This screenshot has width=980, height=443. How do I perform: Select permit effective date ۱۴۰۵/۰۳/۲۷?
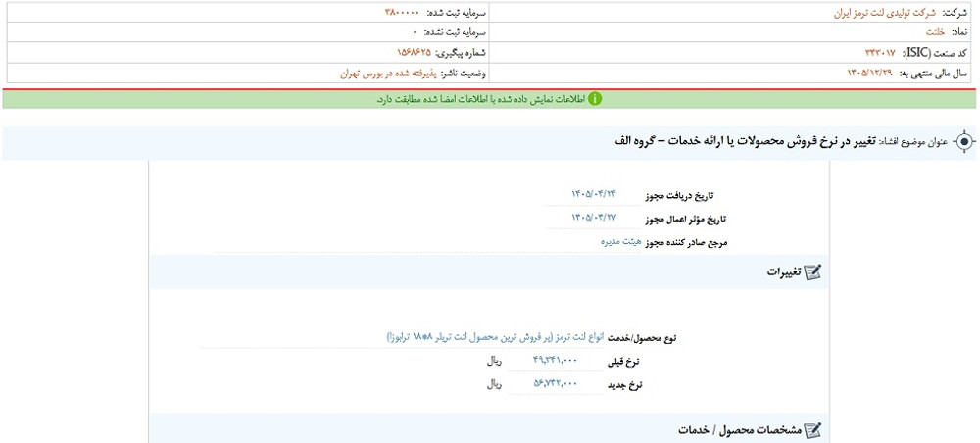click(594, 218)
